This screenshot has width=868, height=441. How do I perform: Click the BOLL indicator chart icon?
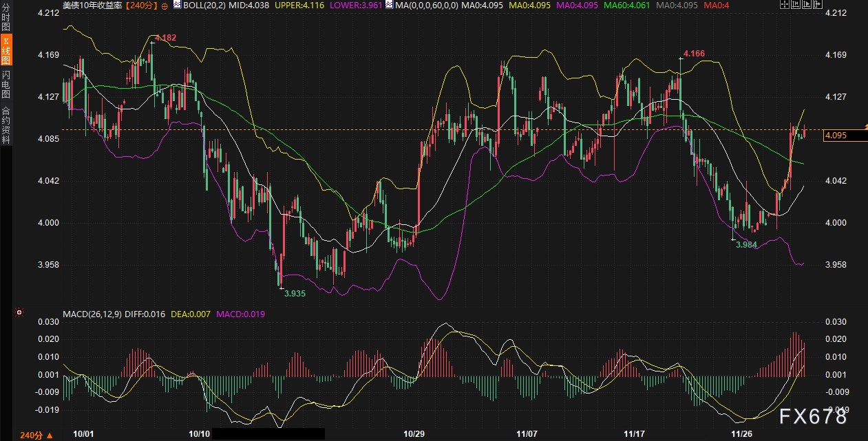(x=177, y=6)
